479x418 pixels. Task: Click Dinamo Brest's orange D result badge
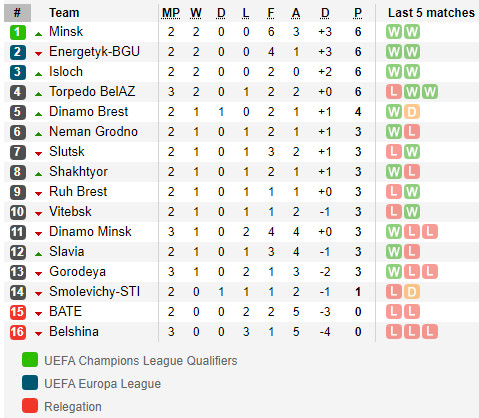point(412,112)
